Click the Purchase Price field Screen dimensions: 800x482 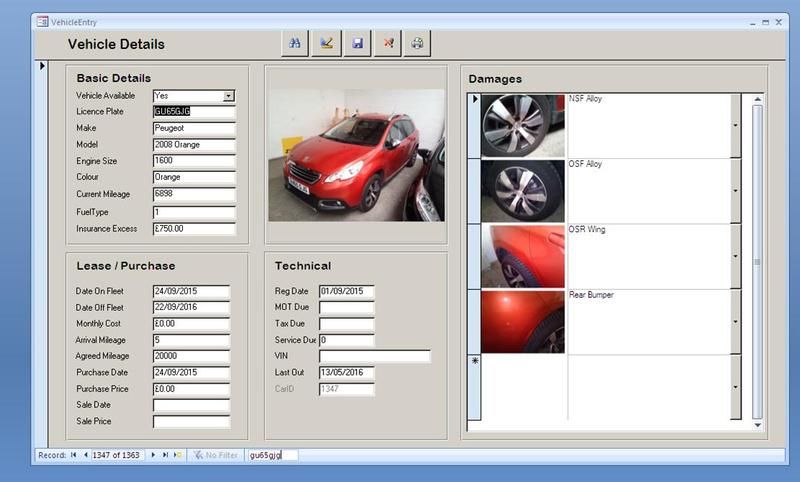[x=191, y=389]
